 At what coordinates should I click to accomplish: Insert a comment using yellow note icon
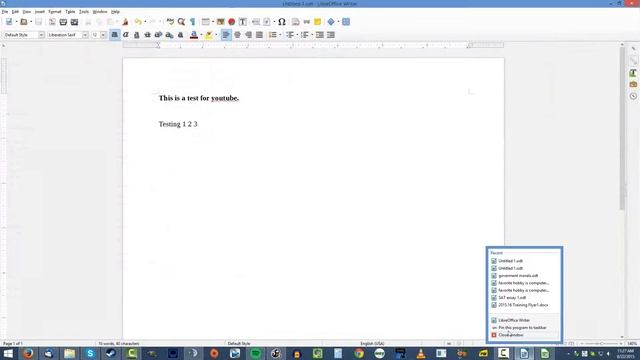318,22
